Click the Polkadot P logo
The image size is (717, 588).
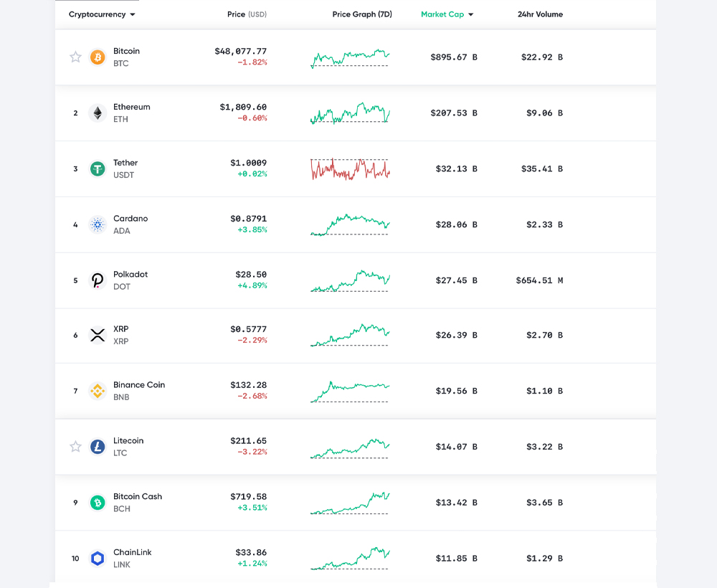pyautogui.click(x=98, y=280)
